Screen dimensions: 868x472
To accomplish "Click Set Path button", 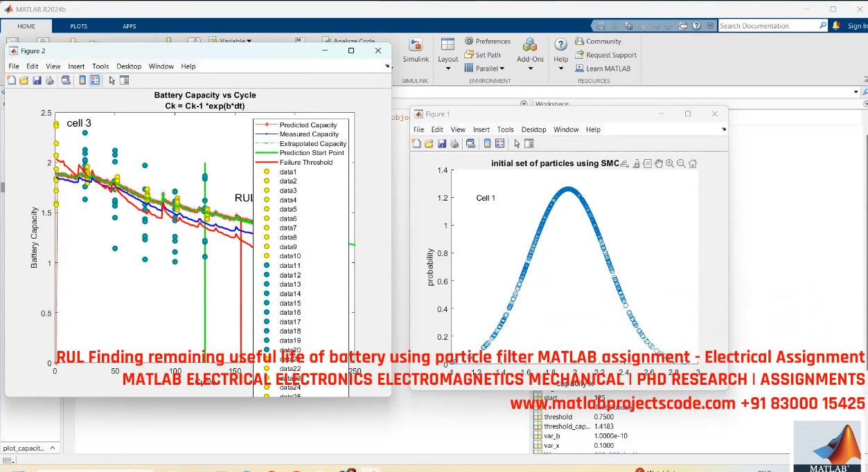I will pyautogui.click(x=483, y=55).
